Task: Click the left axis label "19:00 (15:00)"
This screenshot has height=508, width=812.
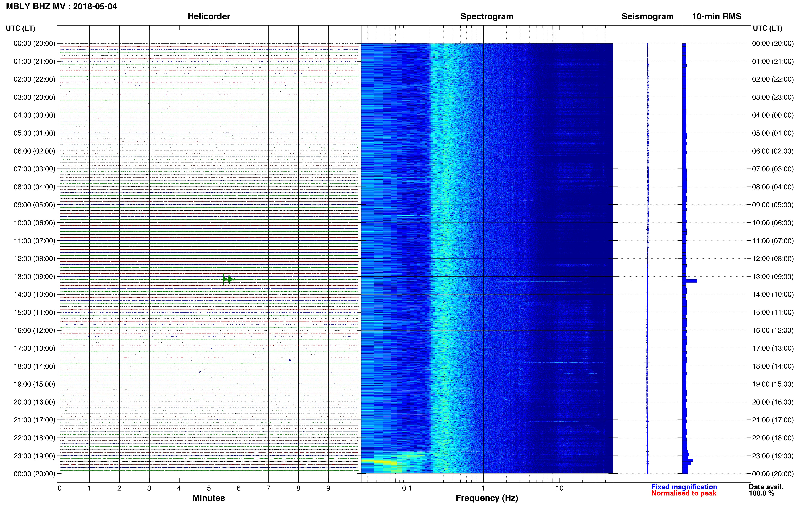Action: [x=34, y=384]
